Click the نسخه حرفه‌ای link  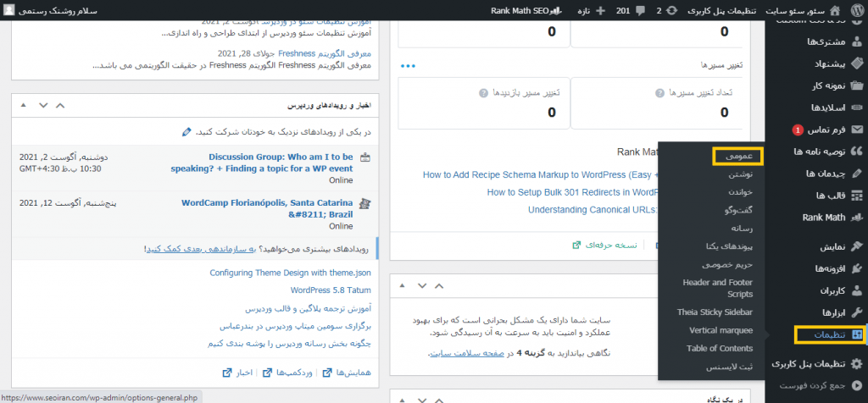click(604, 245)
